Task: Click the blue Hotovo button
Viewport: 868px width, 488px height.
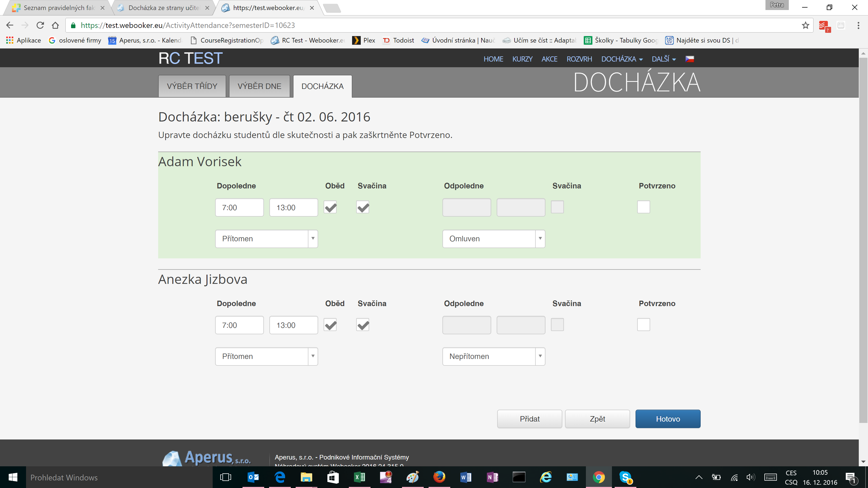Action: pos(668,419)
